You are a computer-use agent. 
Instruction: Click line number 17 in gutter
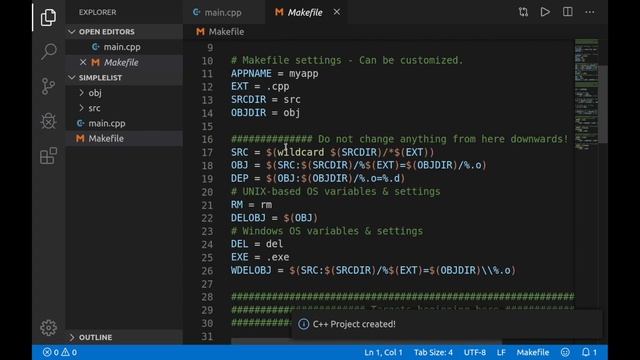tap(207, 152)
